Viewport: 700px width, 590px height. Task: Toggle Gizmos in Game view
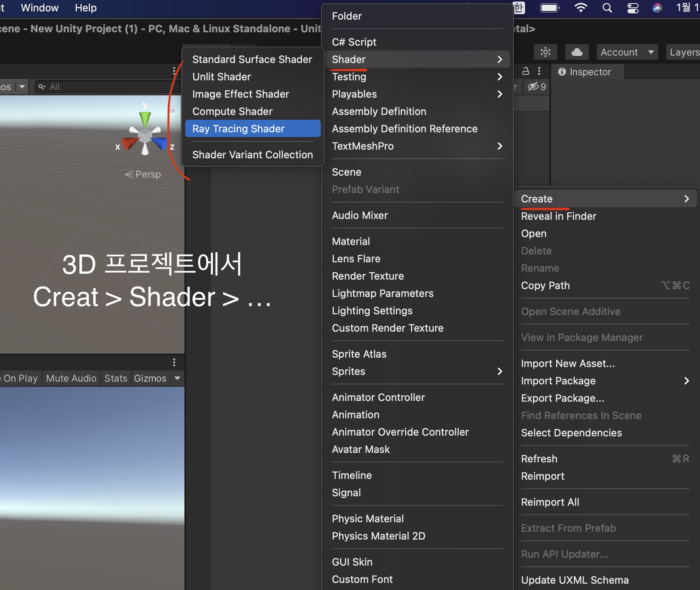(x=150, y=378)
